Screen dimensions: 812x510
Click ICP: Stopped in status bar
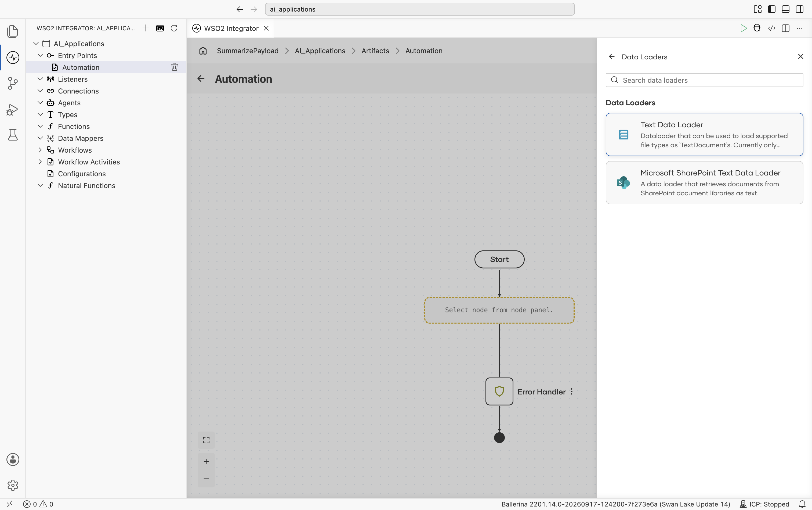coord(764,504)
